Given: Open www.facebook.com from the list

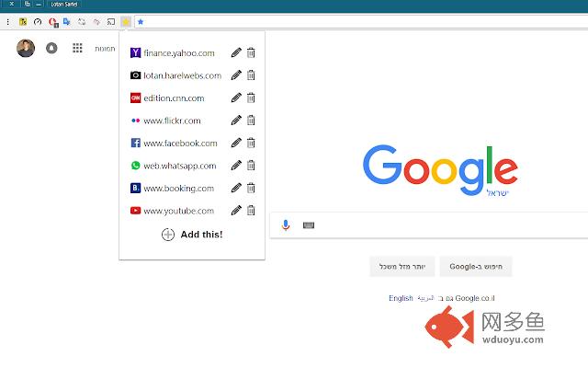Looking at the screenshot, I should (174, 144).
